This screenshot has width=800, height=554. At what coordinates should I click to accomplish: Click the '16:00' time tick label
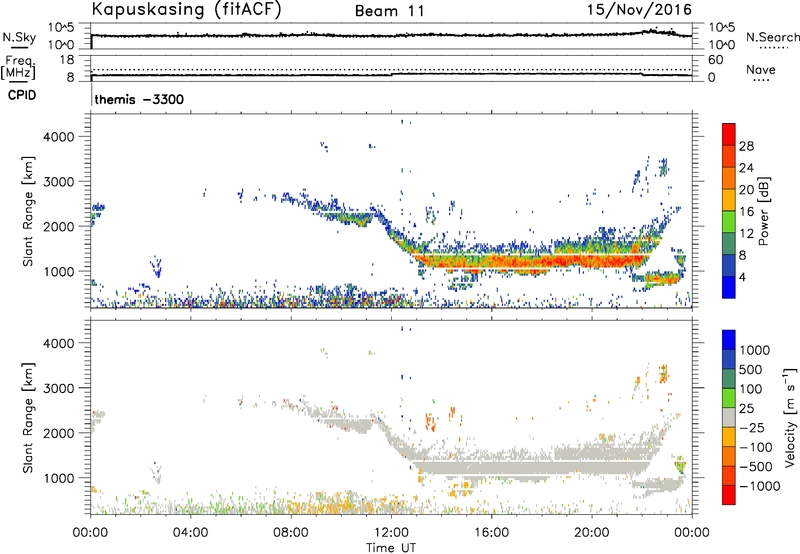coord(491,533)
